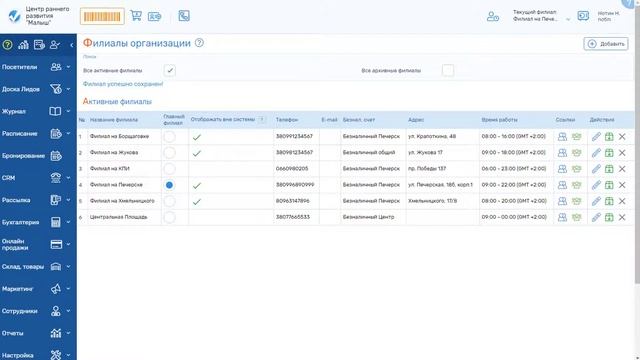Expand Посетители menu chevron
This screenshot has width=640, height=360.
click(68, 67)
